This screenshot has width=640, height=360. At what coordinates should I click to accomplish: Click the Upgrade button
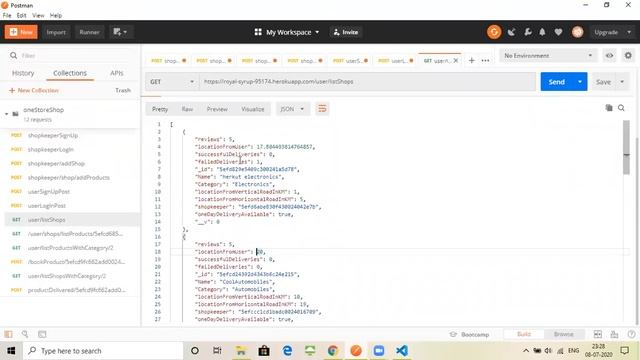tap(606, 32)
